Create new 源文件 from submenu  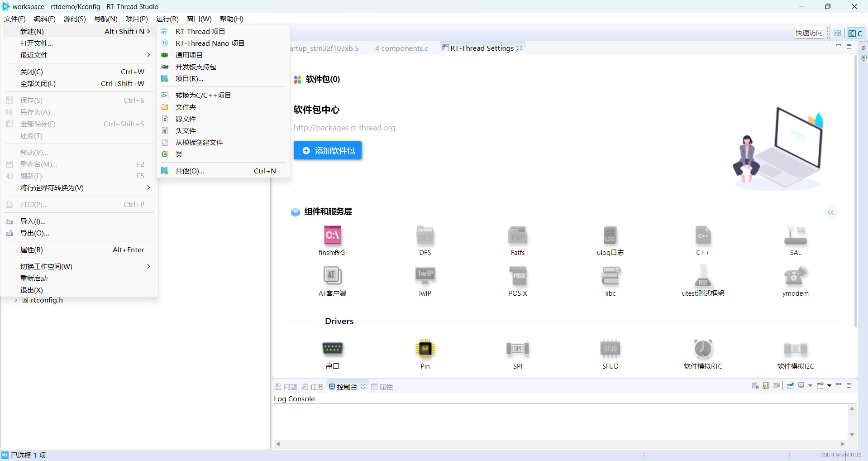tap(223, 119)
